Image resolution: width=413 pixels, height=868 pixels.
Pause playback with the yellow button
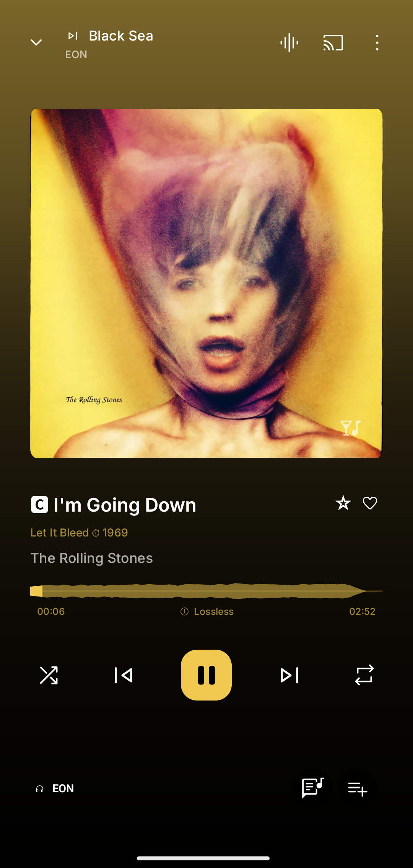pyautogui.click(x=206, y=675)
